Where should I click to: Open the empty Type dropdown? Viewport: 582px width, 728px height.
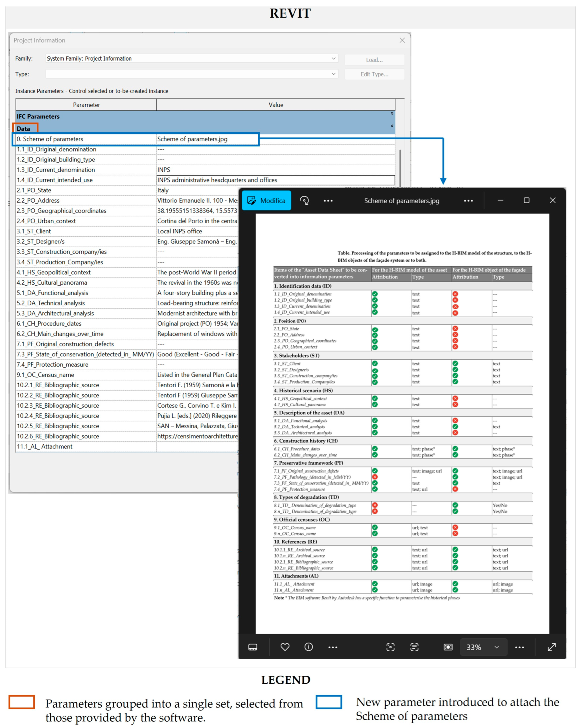coord(333,74)
